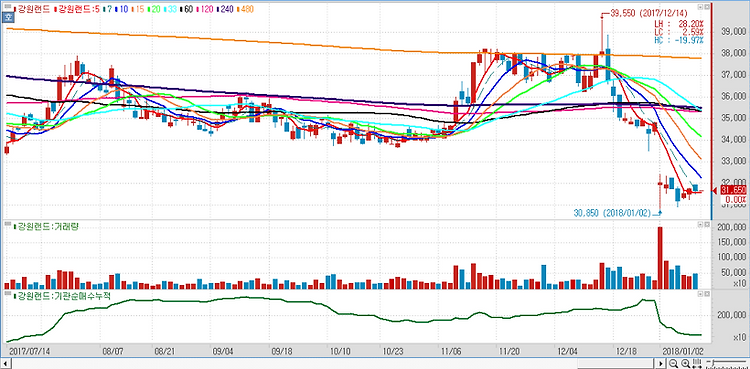Viewport: 750px width, 369px height.
Task: Select the 120-day moving average legend
Action: pos(205,9)
